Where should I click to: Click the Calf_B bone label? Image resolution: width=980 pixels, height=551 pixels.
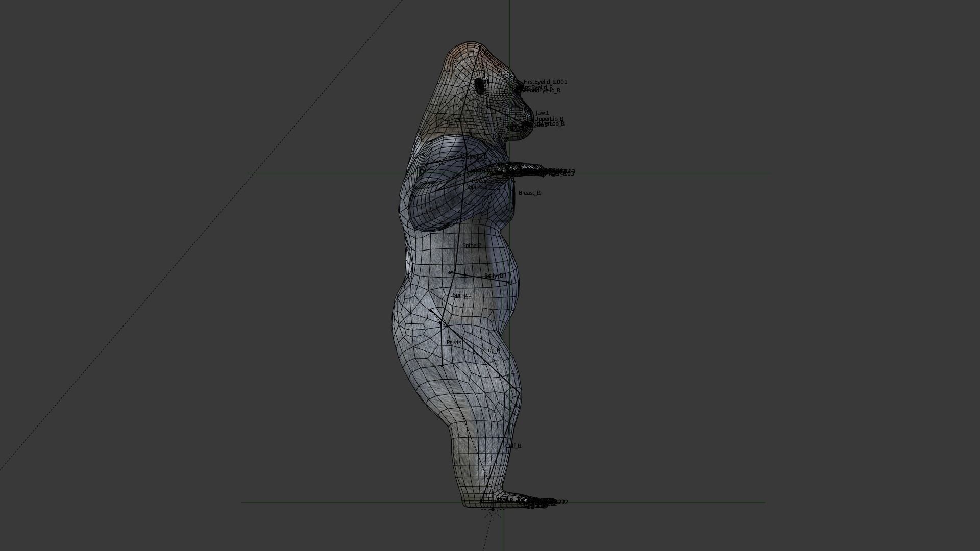pyautogui.click(x=513, y=446)
